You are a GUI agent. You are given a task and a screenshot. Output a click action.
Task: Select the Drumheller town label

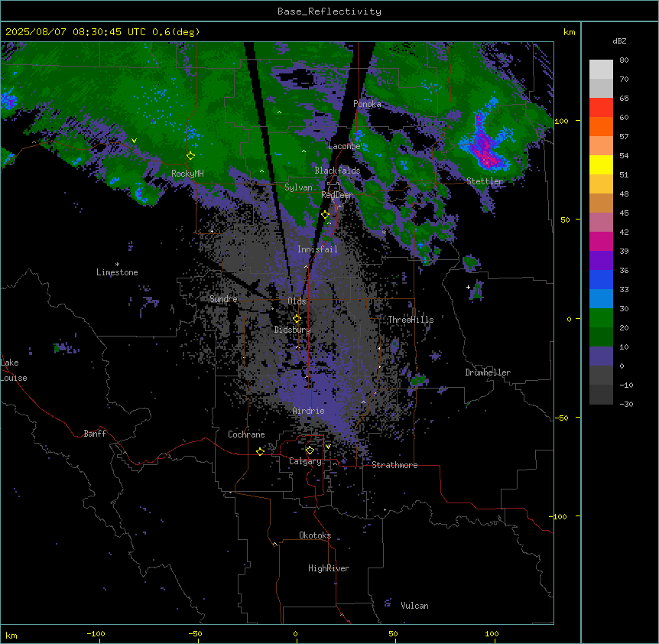pos(488,372)
